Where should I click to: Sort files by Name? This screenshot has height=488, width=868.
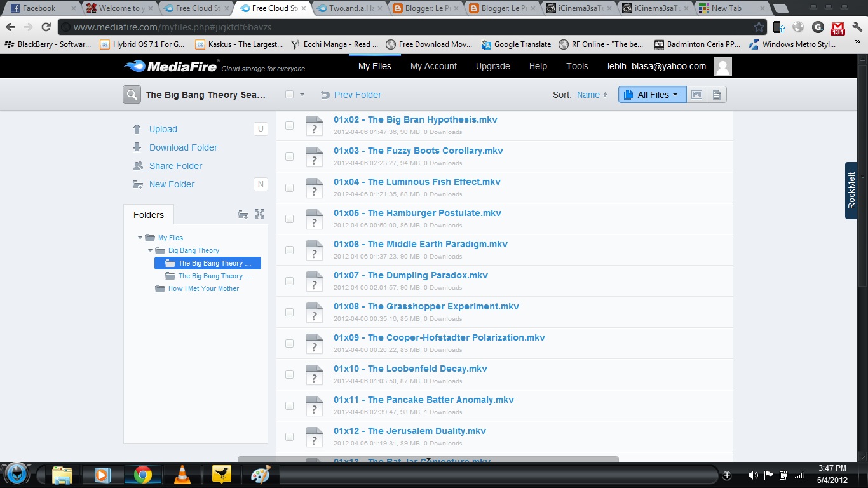[x=587, y=94]
